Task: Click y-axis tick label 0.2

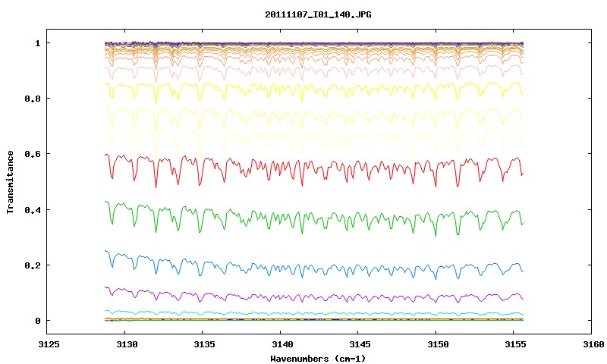Action: click(33, 265)
